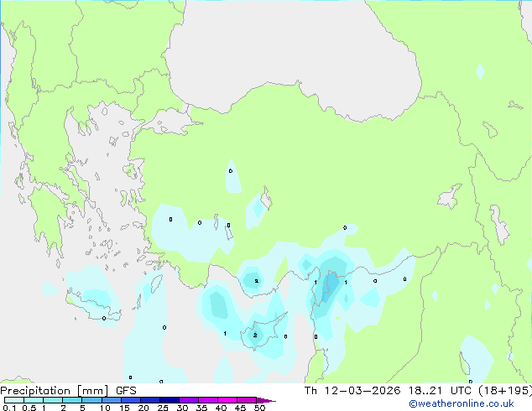The height and width of the screenshot is (411, 532).
Task: Click the over-50 mm legend arrow tip
Action: coord(266,400)
